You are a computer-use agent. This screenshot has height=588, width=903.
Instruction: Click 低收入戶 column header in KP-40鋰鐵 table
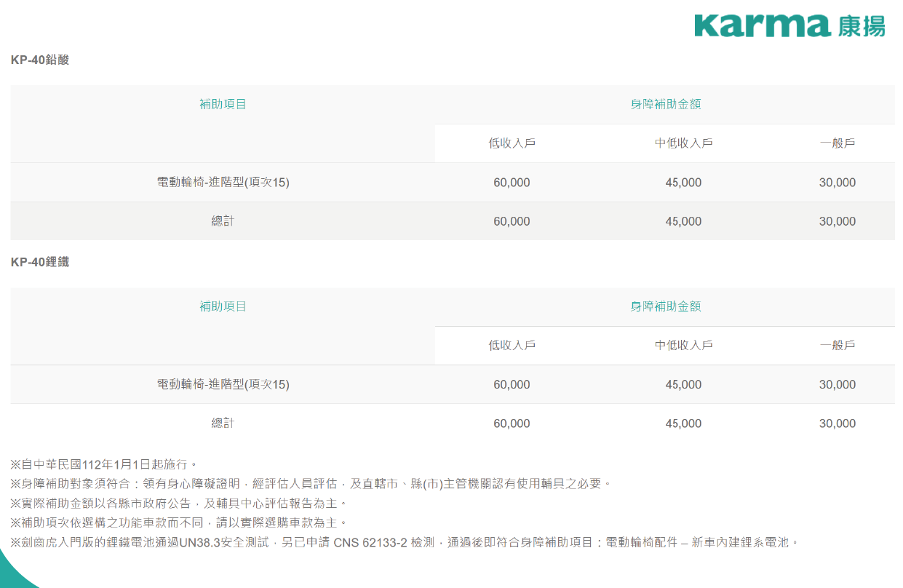[x=512, y=346]
